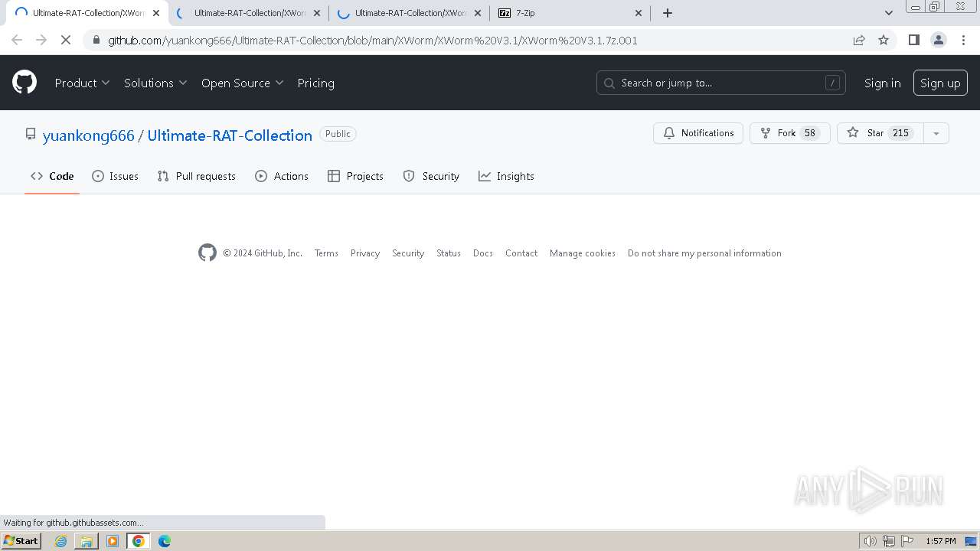Select the Code tab
This screenshot has width=980, height=551.
click(52, 176)
